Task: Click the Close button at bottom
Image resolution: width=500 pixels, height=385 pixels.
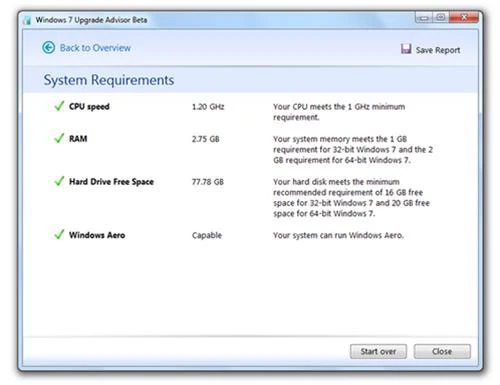Action: pyautogui.click(x=442, y=351)
